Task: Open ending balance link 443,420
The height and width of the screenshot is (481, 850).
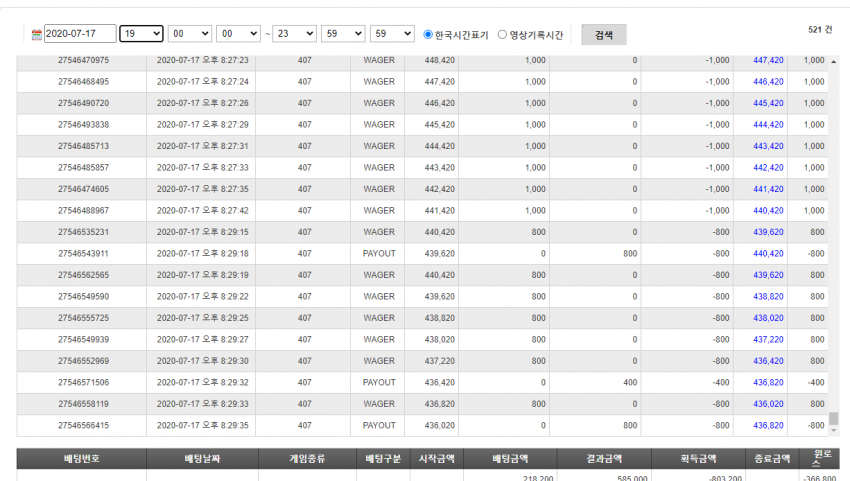Action: coord(768,146)
